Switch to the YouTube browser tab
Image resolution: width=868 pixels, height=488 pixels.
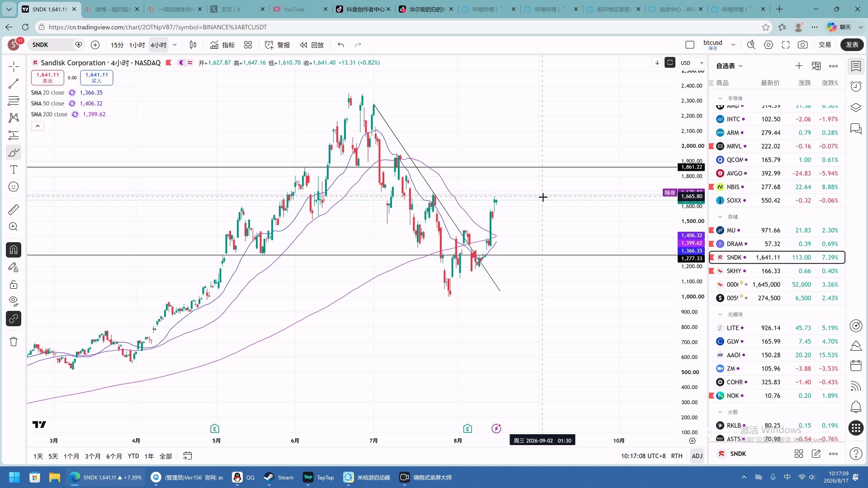point(300,9)
